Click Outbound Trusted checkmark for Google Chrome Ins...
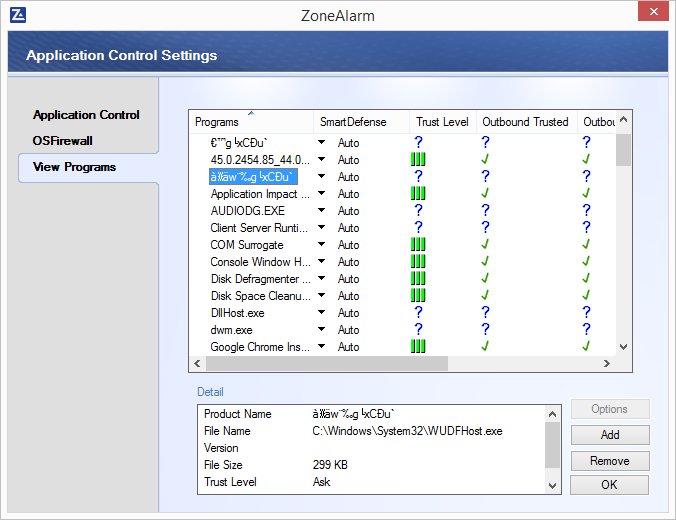This screenshot has height=520, width=676. (485, 346)
